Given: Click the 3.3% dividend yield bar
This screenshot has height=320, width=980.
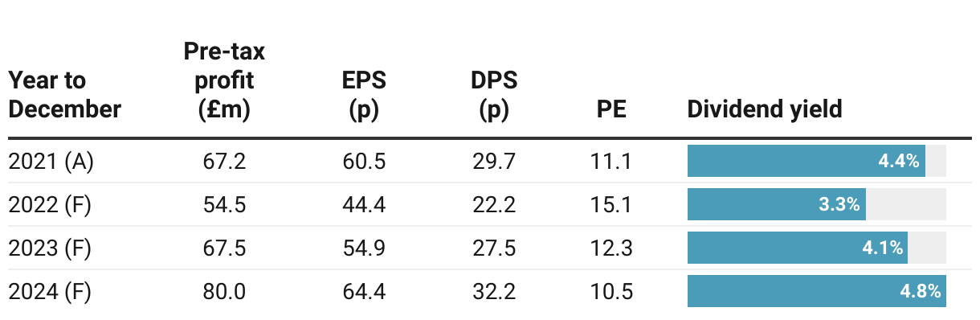Looking at the screenshot, I should (x=777, y=204).
